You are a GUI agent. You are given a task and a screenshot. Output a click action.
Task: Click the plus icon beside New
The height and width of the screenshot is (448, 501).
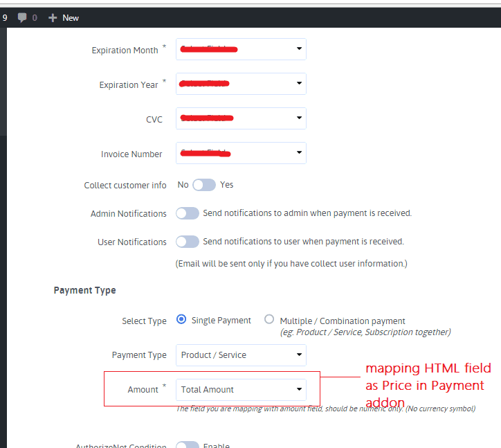pos(53,17)
